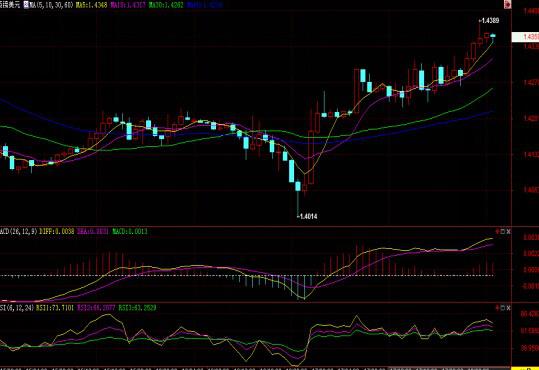Viewport: 539px width, 370px height.
Task: Click the blue MA60 value label
Action: (x=205, y=5)
